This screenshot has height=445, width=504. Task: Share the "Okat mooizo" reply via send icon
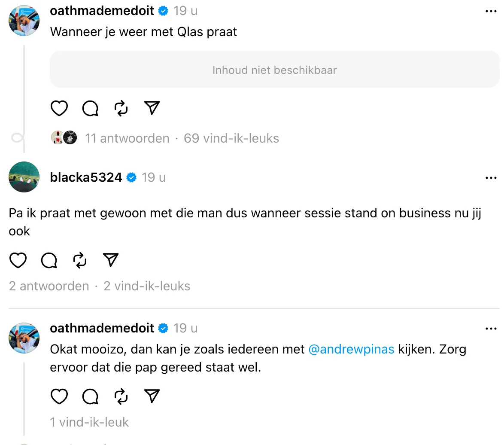152,396
